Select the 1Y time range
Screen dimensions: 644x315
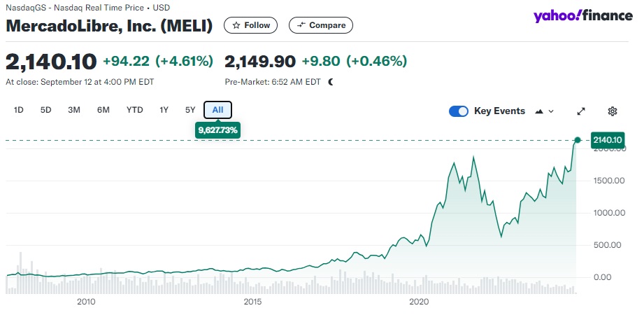(x=164, y=110)
